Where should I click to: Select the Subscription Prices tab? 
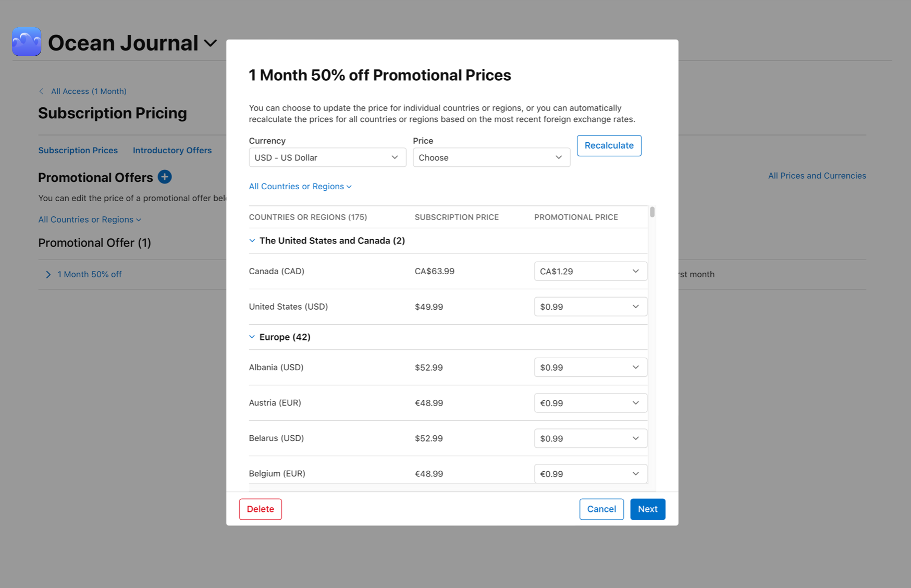coord(78,150)
